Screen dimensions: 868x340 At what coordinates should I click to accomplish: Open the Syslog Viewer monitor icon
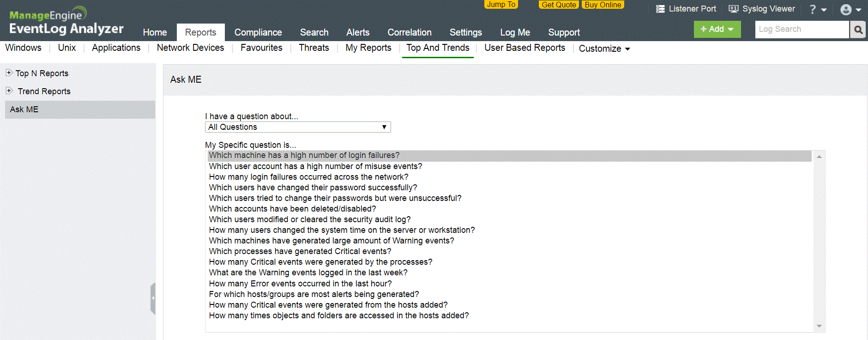tap(733, 9)
